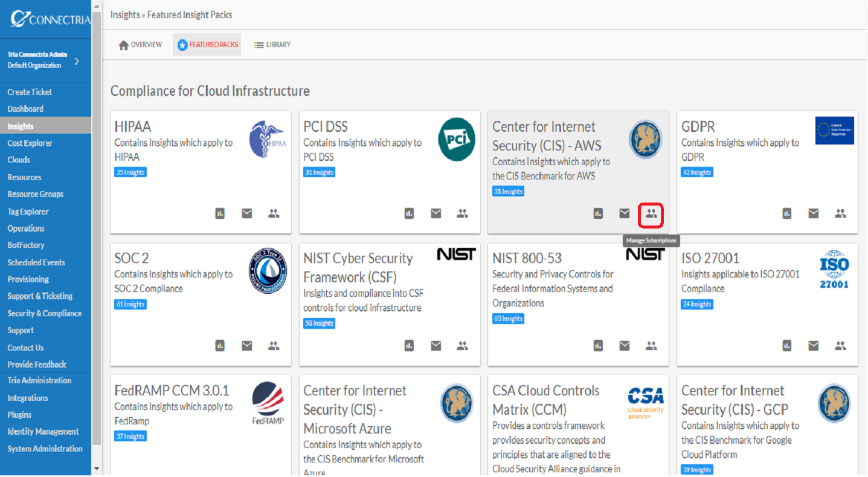The image size is (868, 477).
Task: Click HIPAA pack email envelope icon
Action: (x=247, y=213)
